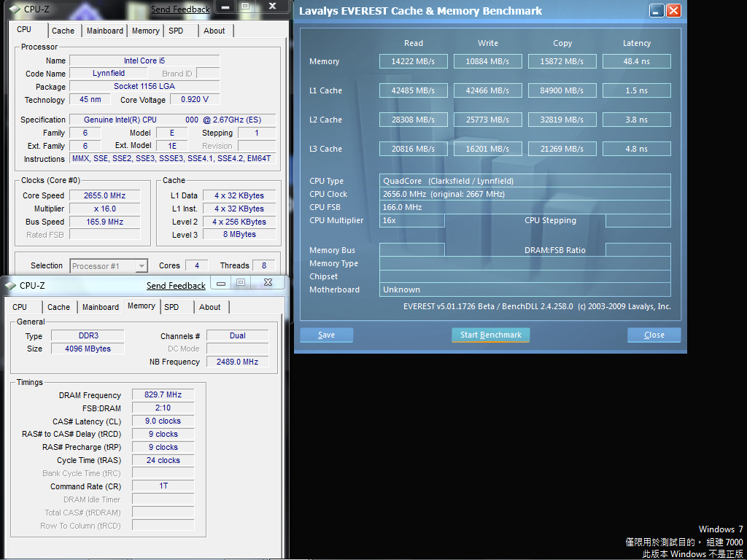Close the upper CPU-Z window
The image size is (747, 560).
point(272,6)
